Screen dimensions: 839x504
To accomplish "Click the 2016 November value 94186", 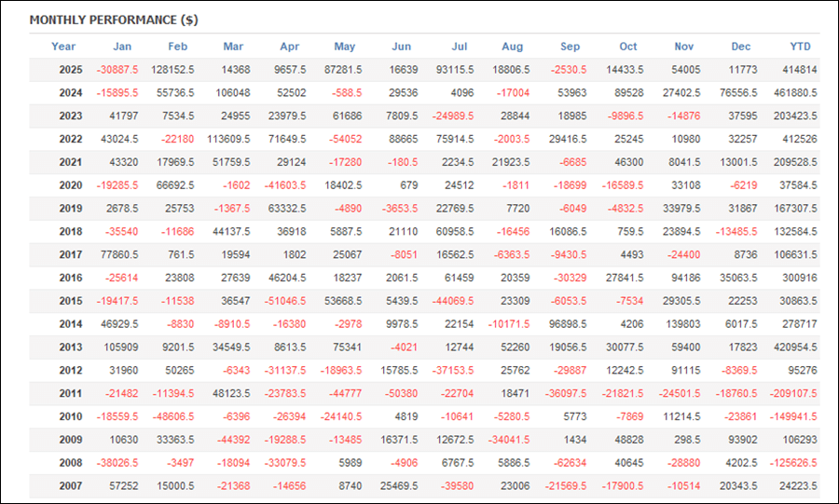I will tap(686, 278).
